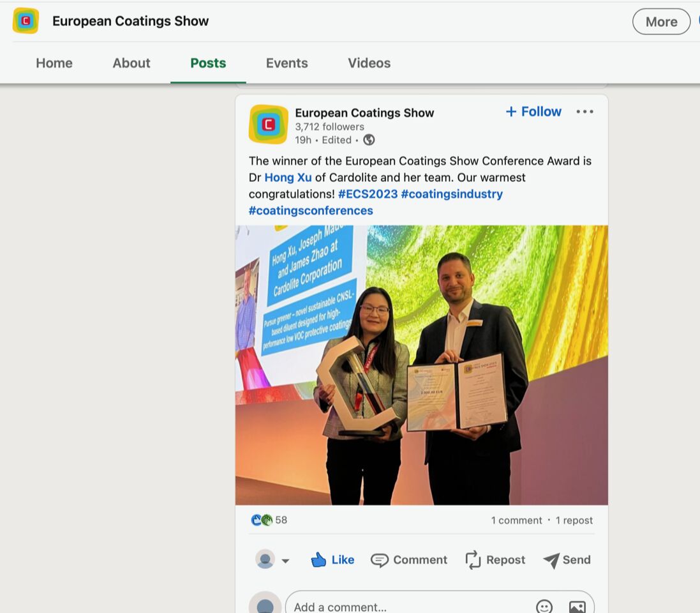Open the #coatingsconferences hashtag
Viewport: 700px width, 613px height.
click(x=311, y=211)
